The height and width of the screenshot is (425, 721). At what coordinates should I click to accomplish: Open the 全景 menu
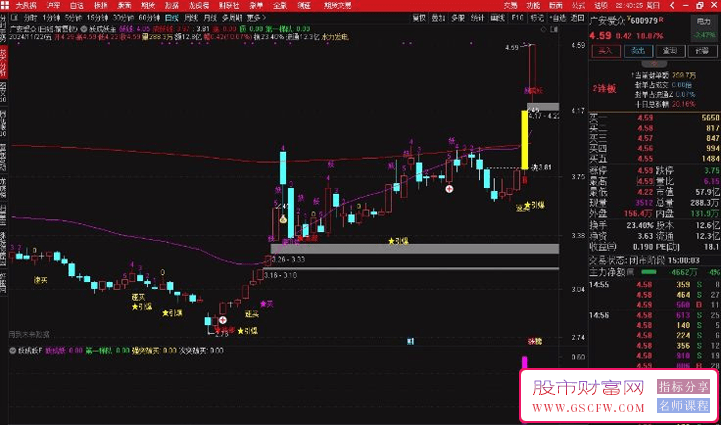pyautogui.click(x=280, y=6)
